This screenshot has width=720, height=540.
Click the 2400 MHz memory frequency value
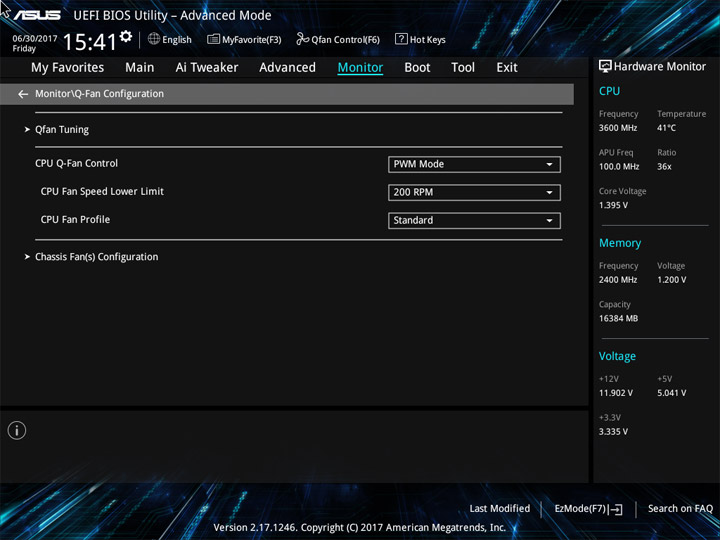coord(618,280)
